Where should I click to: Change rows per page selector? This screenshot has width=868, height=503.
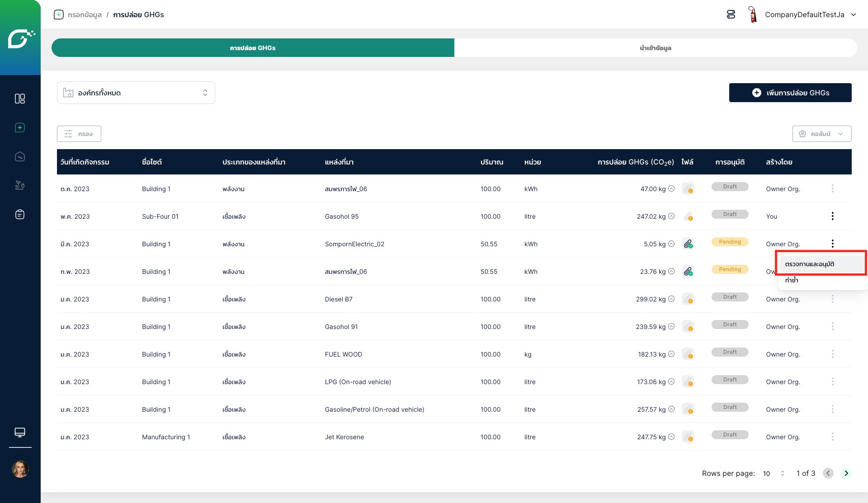pyautogui.click(x=774, y=473)
